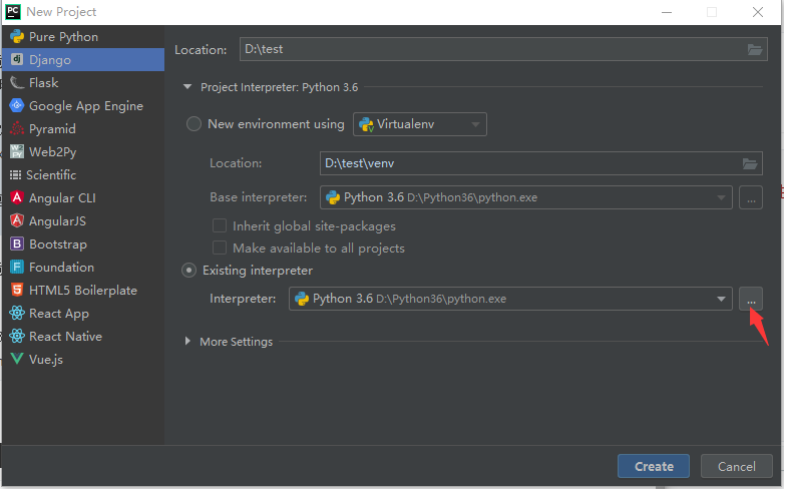786x491 pixels.
Task: Browse folder for project Location D:\test
Action: (x=755, y=50)
